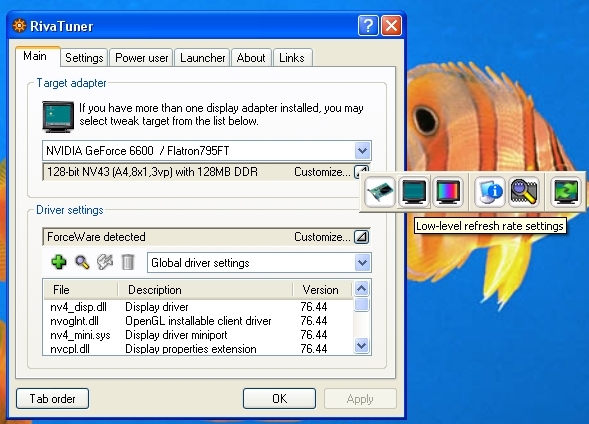Open the About tab
The width and height of the screenshot is (589, 424).
(x=251, y=58)
